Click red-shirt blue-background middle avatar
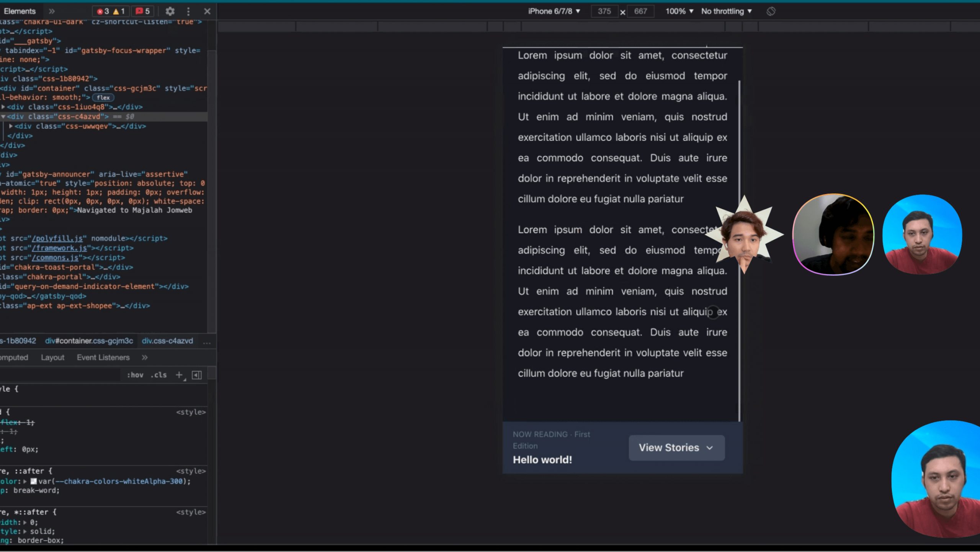980x552 pixels. [922, 234]
